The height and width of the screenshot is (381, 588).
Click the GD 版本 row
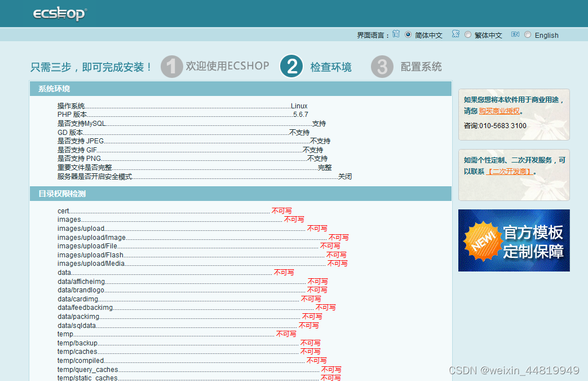[x=183, y=133]
